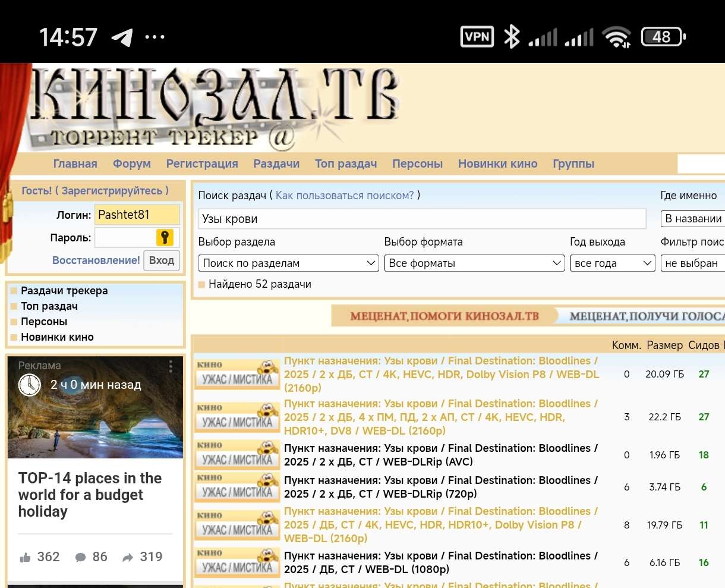
Task: Click genre badge of 22.2 ГБ torrent
Action: coord(237,417)
